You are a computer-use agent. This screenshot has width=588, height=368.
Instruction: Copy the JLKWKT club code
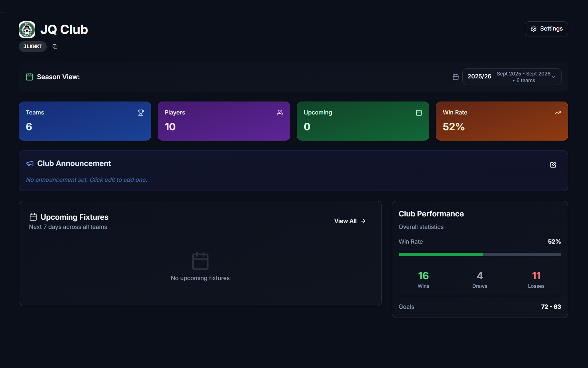point(55,47)
